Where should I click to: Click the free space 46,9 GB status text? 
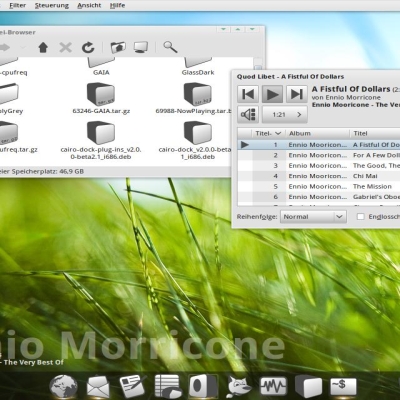[42, 171]
